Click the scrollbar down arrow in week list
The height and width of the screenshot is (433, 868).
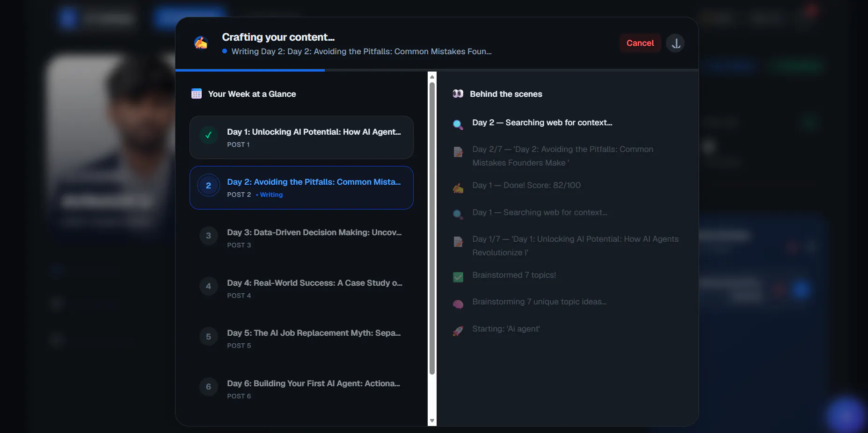point(432,421)
